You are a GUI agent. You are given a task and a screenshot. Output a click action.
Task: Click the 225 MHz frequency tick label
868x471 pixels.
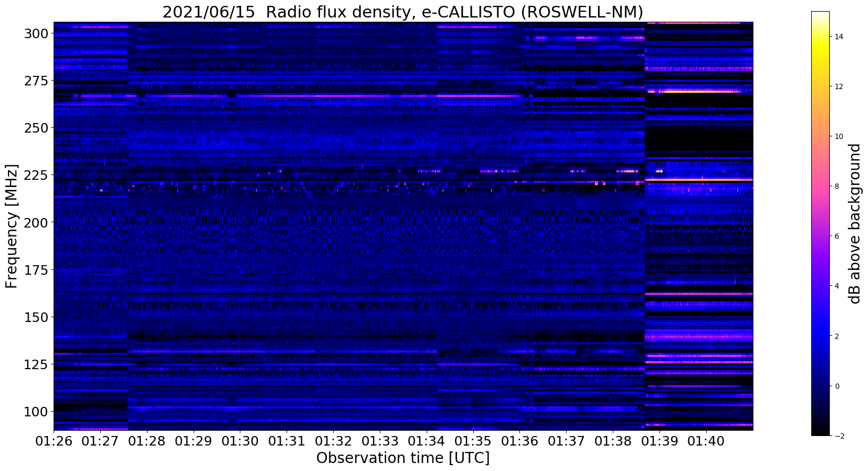click(36, 175)
